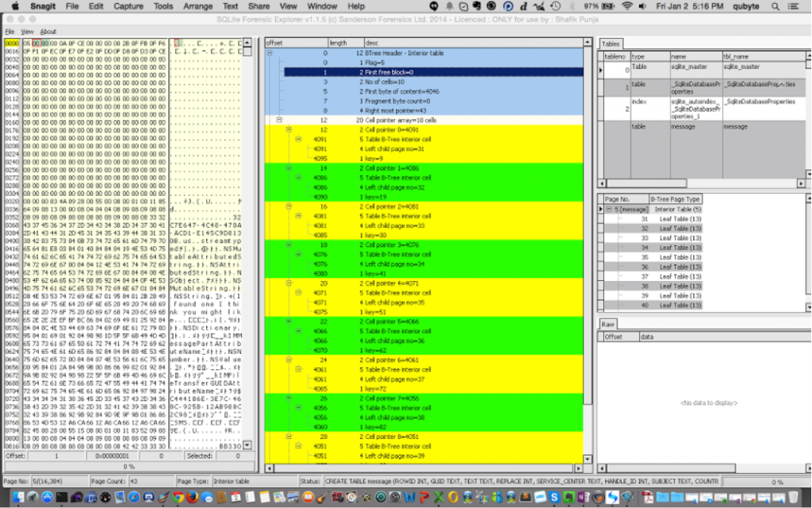Collapse the Cell pointer 0=4091 node

[x=289, y=129]
